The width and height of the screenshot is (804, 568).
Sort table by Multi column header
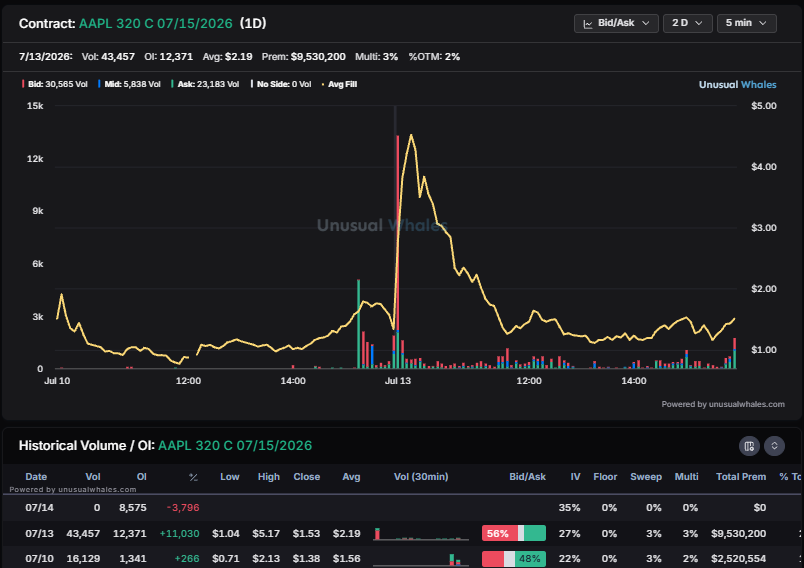click(x=686, y=477)
